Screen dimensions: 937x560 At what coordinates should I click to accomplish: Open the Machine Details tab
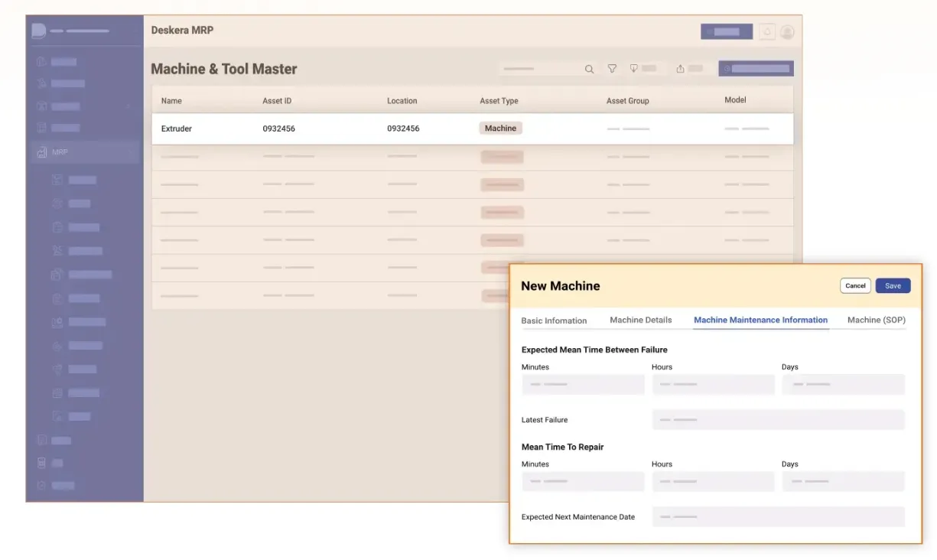pyautogui.click(x=640, y=320)
